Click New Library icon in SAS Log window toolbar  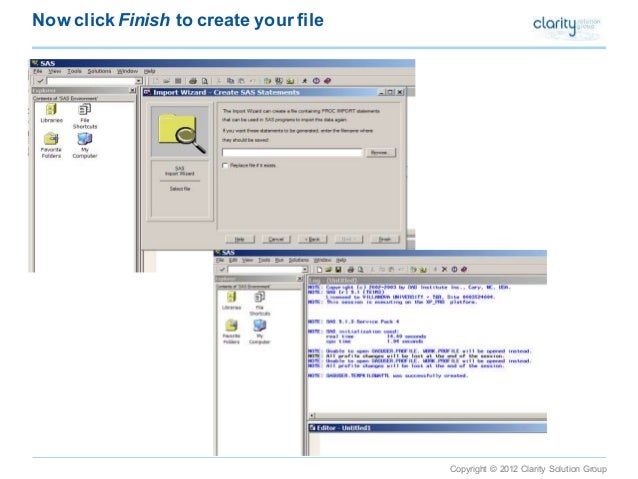[x=413, y=269]
